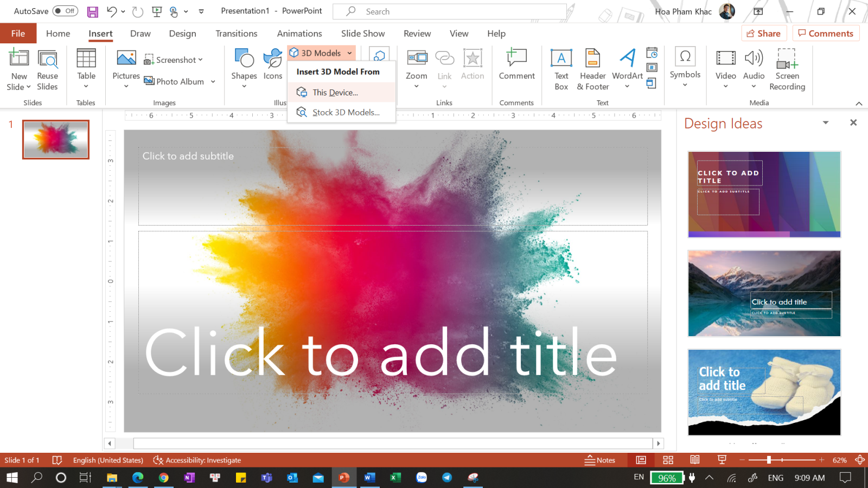Collapse the ribbon with the chevron

coord(860,103)
